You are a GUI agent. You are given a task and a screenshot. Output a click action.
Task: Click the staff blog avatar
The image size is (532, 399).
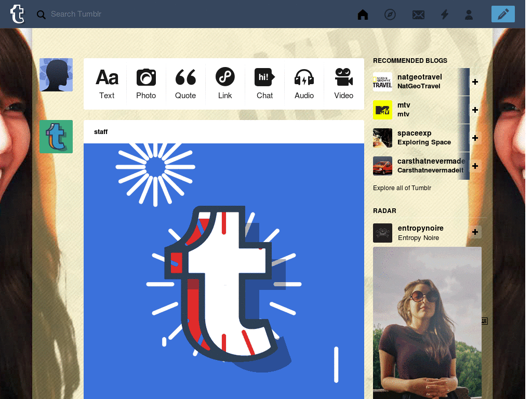click(x=56, y=137)
